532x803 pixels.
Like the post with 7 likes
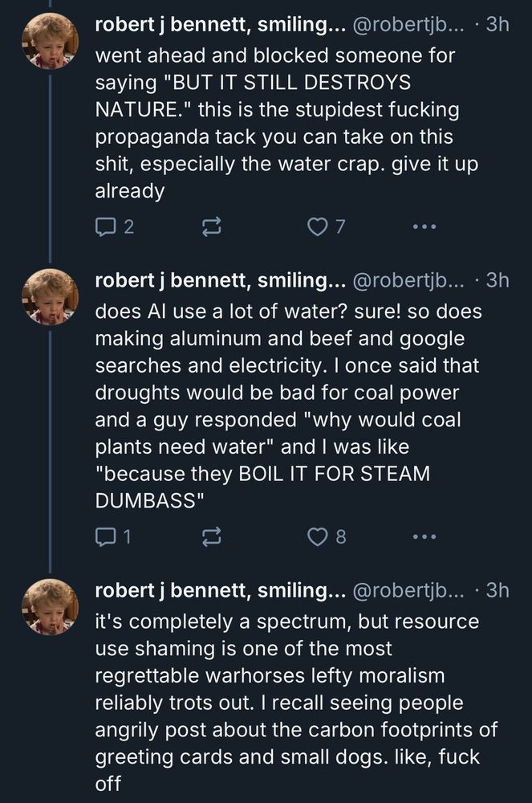pyautogui.click(x=327, y=226)
